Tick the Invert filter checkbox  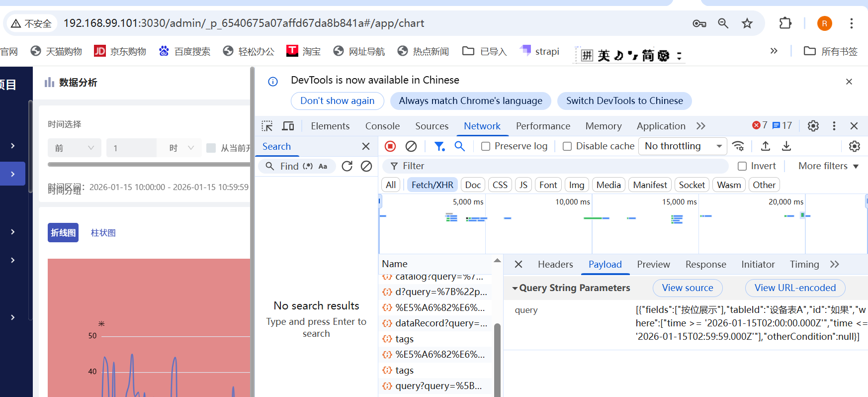[x=742, y=166]
